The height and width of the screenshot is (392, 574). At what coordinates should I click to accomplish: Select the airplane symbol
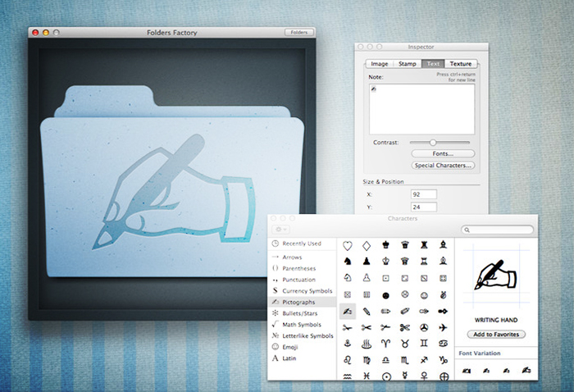(x=443, y=327)
